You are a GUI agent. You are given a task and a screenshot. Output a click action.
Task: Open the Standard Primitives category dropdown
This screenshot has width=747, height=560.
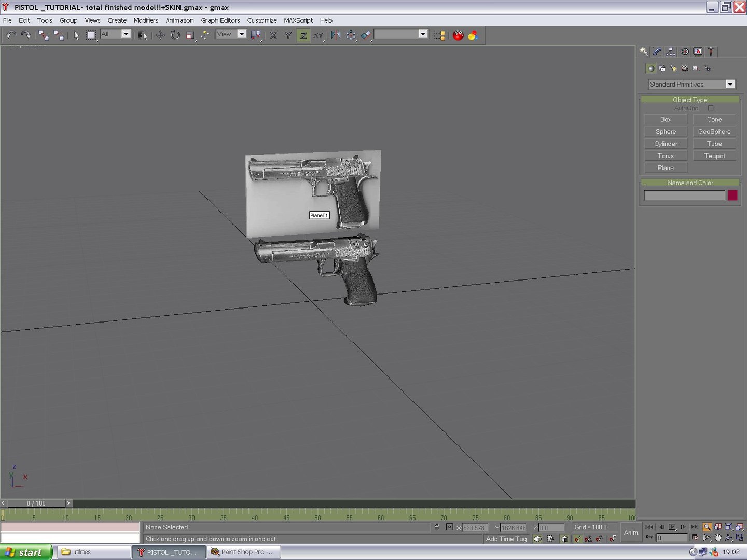(691, 84)
